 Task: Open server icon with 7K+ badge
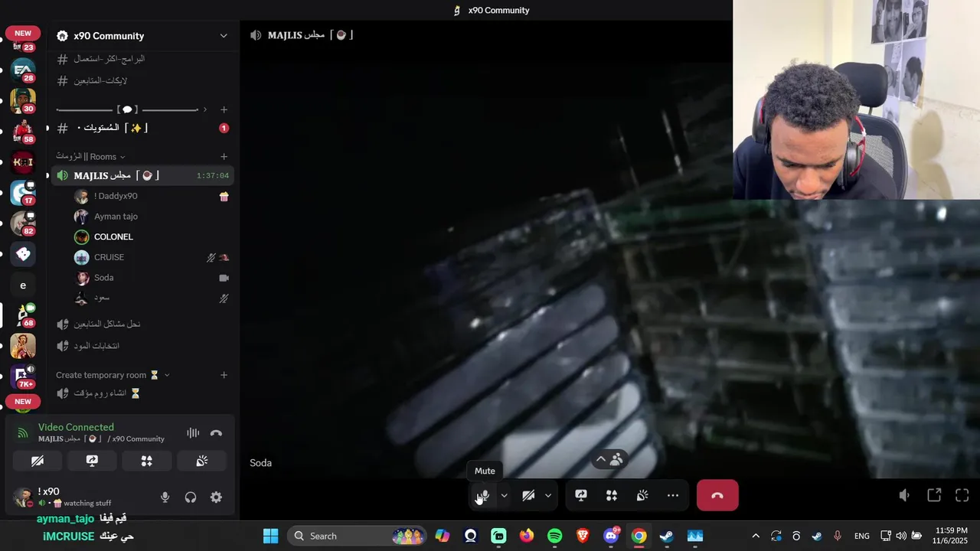click(23, 377)
